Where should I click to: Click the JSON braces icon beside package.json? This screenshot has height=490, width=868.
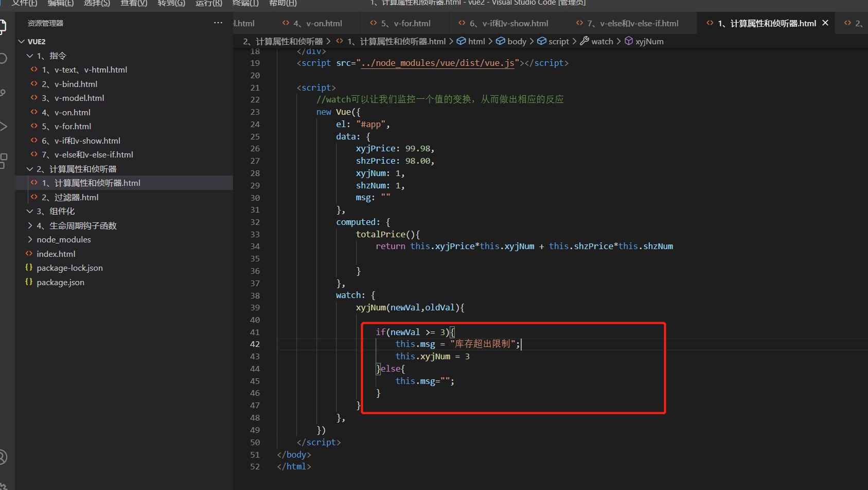click(29, 282)
